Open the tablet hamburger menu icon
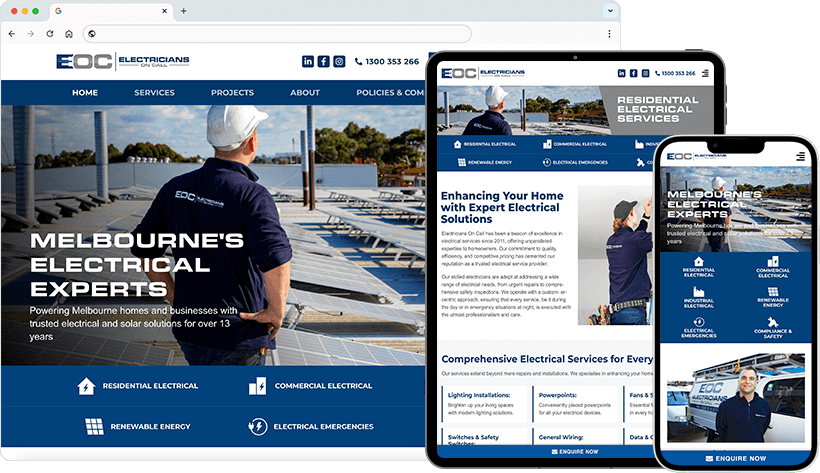Screen dimensions: 820x473 coord(706,73)
